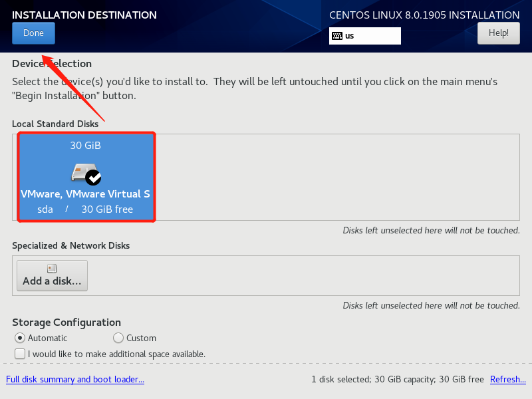Click the small disk icon above Add a disk
The image size is (532, 399).
point(52,269)
